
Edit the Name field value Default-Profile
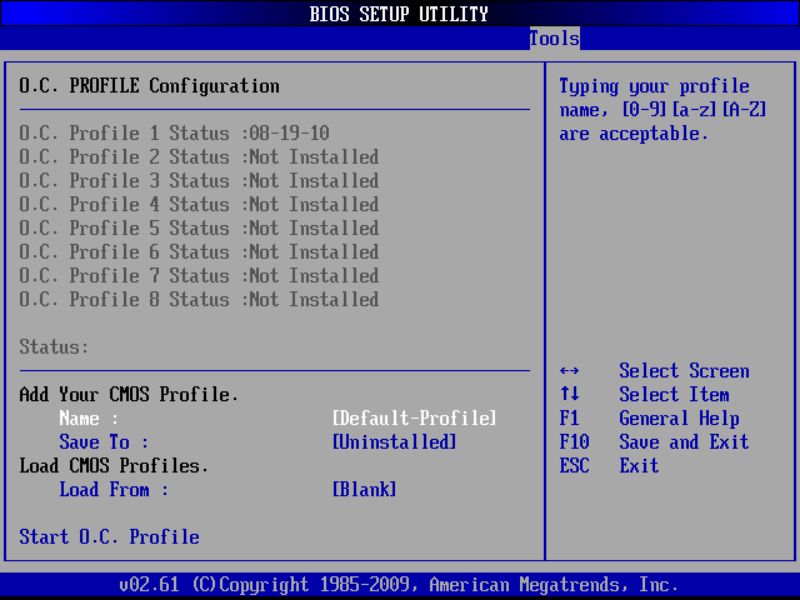coord(414,418)
